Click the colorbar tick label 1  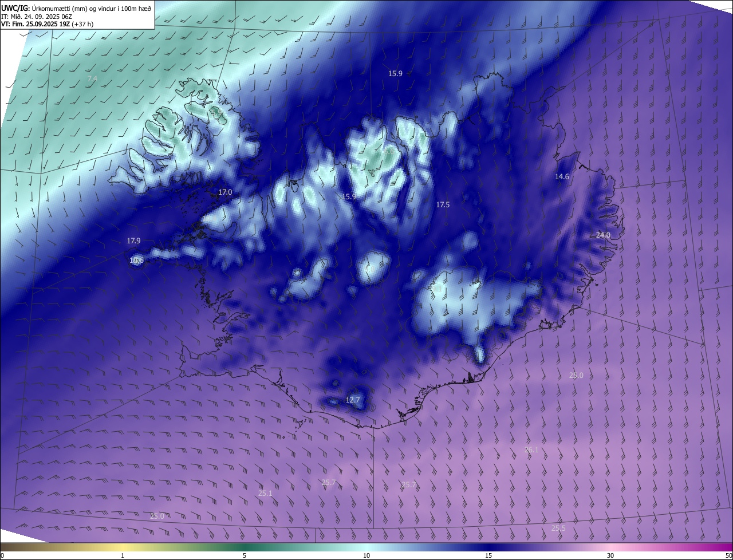click(x=123, y=556)
